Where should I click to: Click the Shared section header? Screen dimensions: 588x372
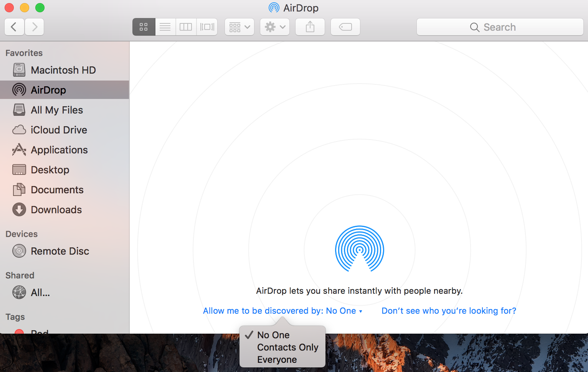(20, 275)
